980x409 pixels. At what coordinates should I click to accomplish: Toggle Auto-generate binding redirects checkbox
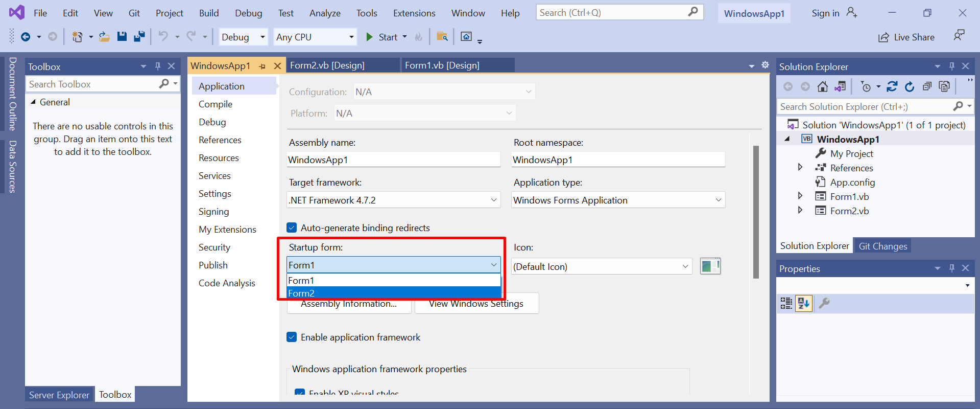pyautogui.click(x=292, y=228)
